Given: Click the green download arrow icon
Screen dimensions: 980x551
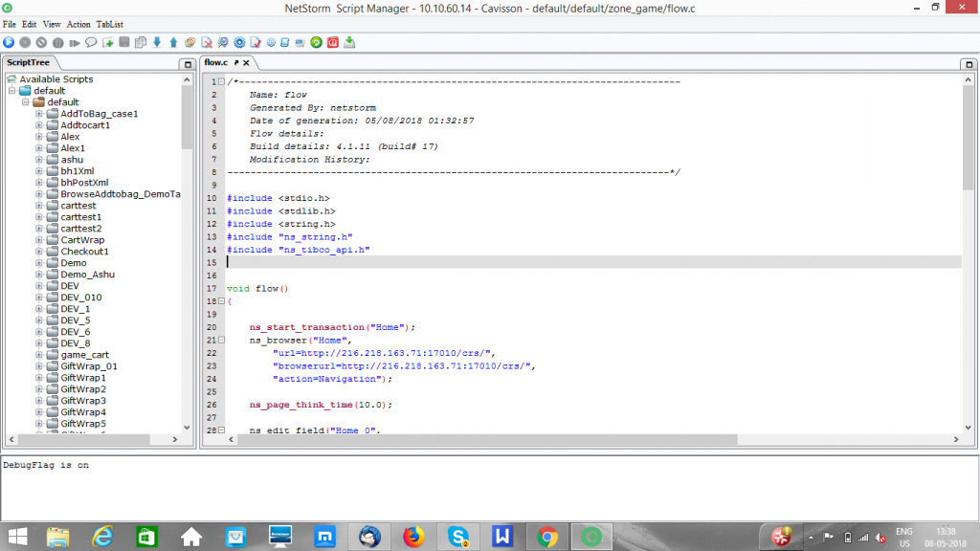Looking at the screenshot, I should pos(349,42).
